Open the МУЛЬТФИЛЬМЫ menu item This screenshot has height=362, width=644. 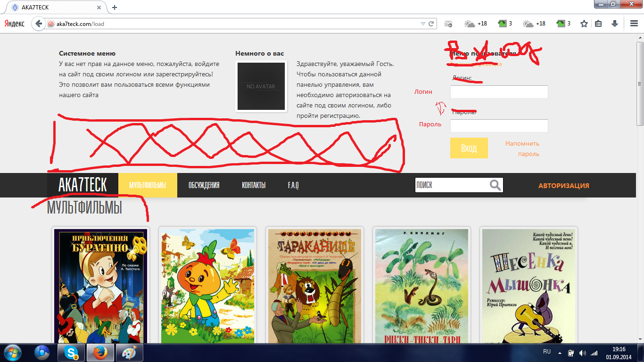click(148, 185)
